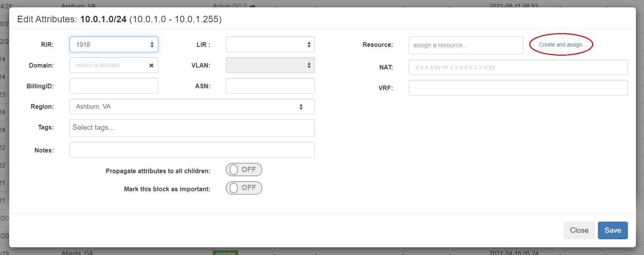Open the VLAN dropdown

[x=270, y=65]
